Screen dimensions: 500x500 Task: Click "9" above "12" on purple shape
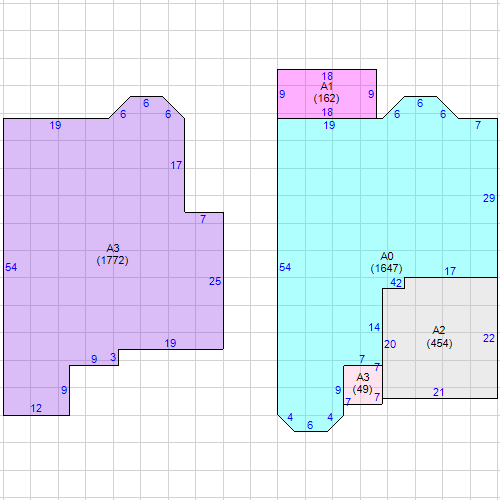[x=64, y=390]
